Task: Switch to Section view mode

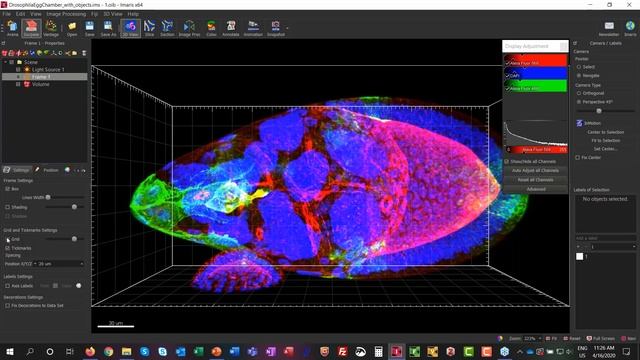Action: click(x=167, y=29)
